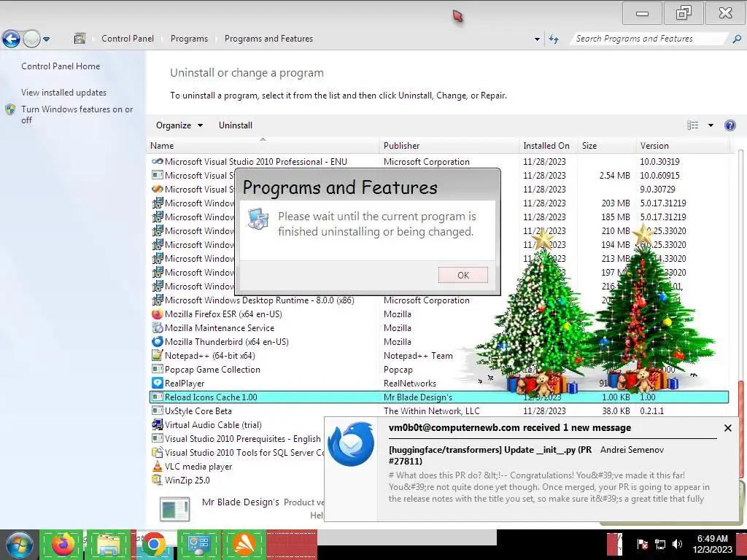
Task: Select Mozilla Firefox ESR (x64 en-US)
Action: (223, 314)
